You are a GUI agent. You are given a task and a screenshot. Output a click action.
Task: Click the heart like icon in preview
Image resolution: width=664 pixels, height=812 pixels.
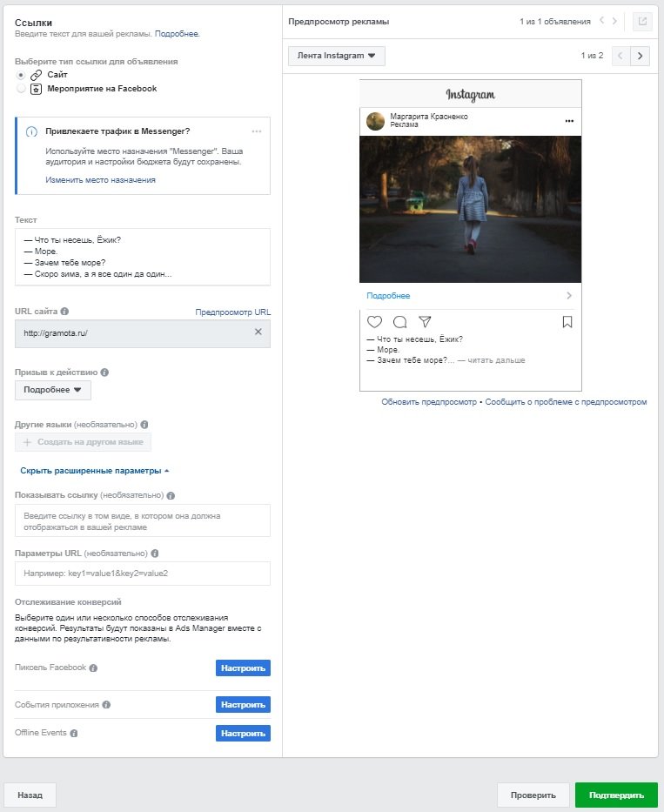click(374, 322)
